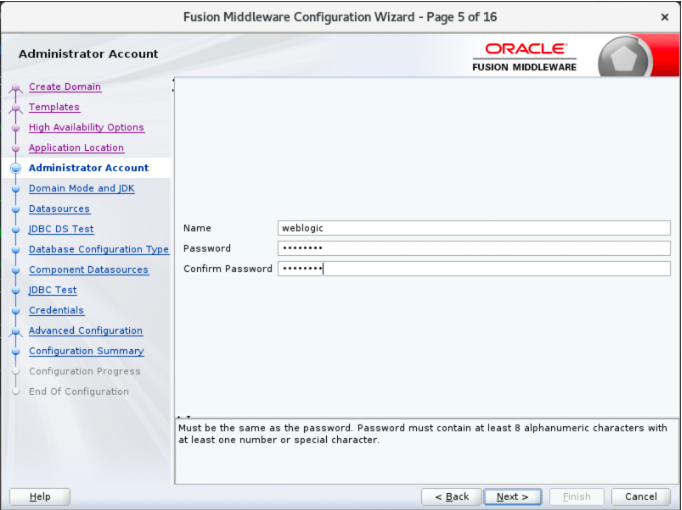682x510 pixels.
Task: Click into the Confirm Password field
Action: tap(474, 269)
